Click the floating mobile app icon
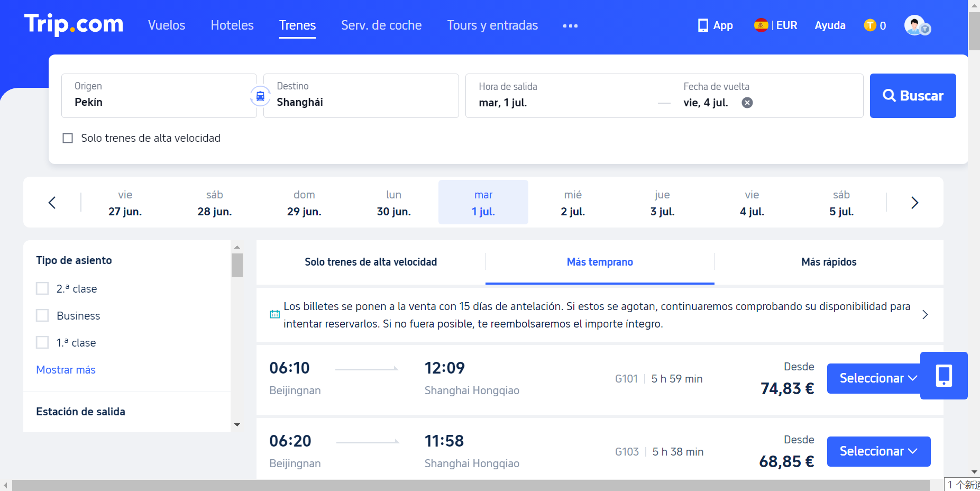Viewport: 980px width, 491px height. (x=944, y=376)
